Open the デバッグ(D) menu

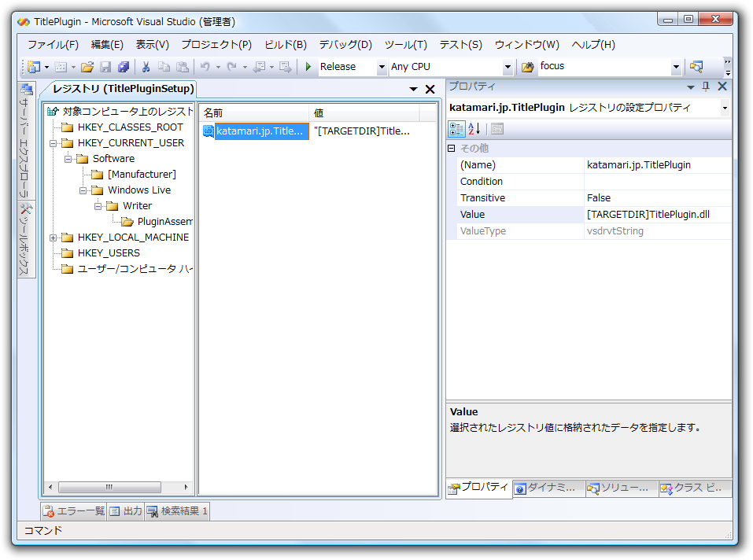pyautogui.click(x=345, y=45)
